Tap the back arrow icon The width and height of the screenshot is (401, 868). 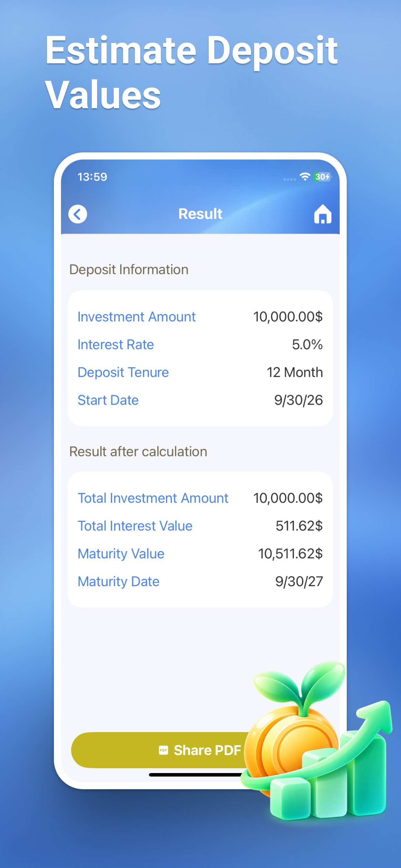tap(77, 214)
